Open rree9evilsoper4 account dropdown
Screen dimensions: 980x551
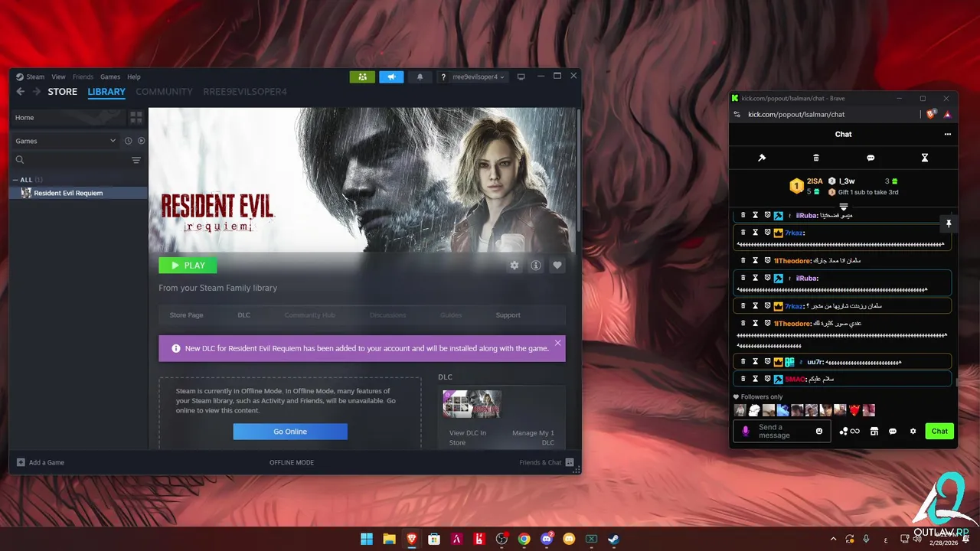(473, 77)
